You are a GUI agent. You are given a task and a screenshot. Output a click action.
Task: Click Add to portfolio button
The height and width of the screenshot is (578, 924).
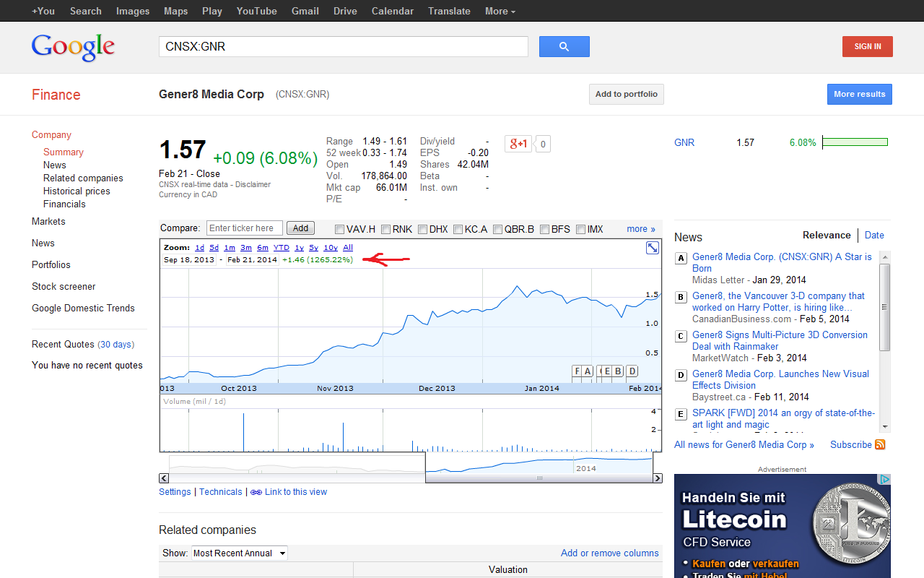(x=627, y=95)
